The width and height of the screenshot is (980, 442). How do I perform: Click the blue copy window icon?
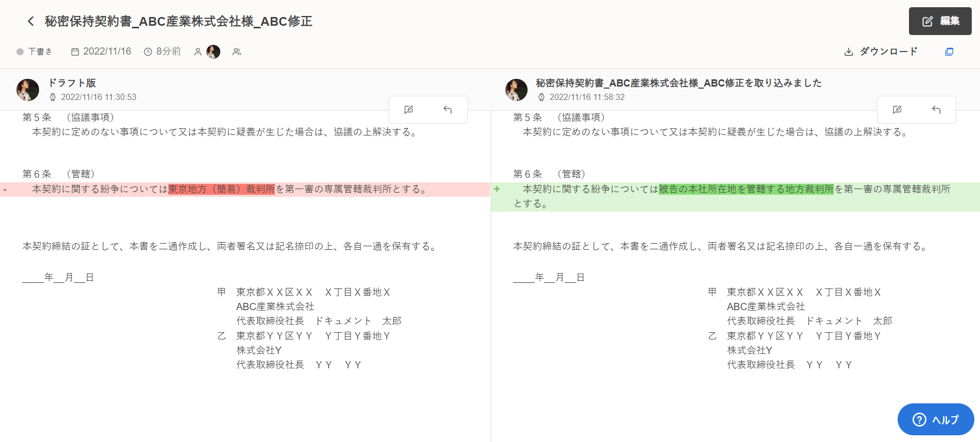tap(949, 52)
